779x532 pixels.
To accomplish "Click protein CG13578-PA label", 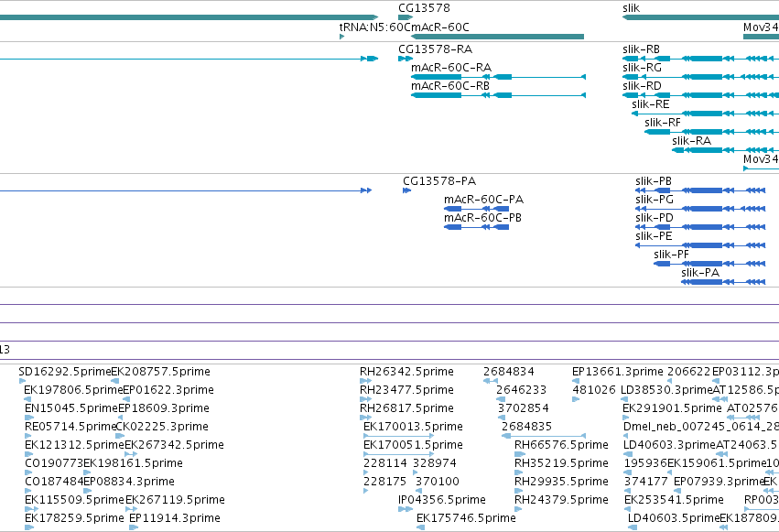I will pos(439,180).
